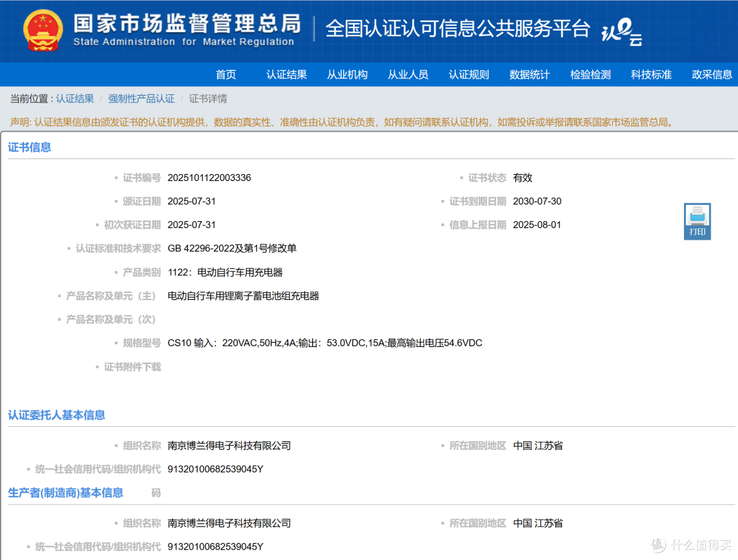Click the 国家市场监督管理总局 title
Image resolution: width=738 pixels, height=560 pixels.
coord(187,23)
